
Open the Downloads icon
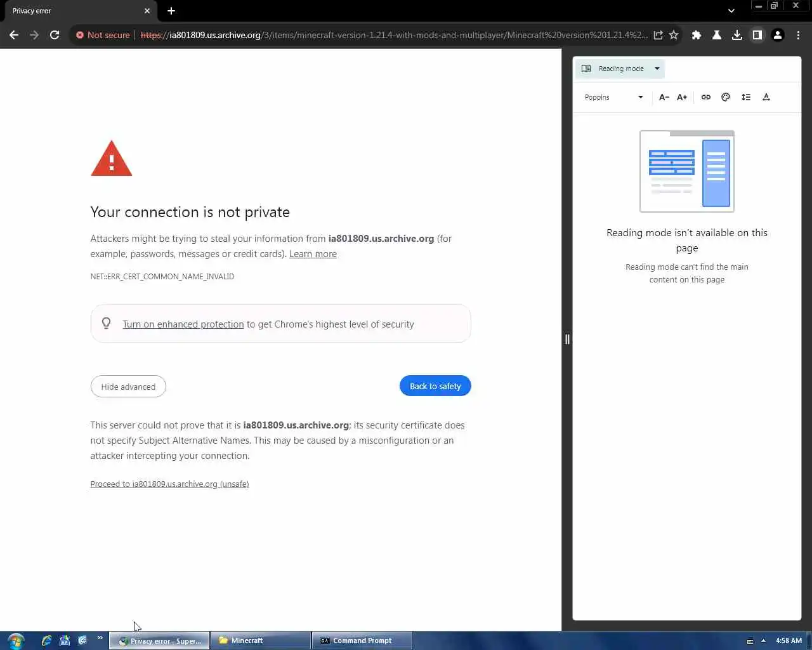[x=737, y=35]
